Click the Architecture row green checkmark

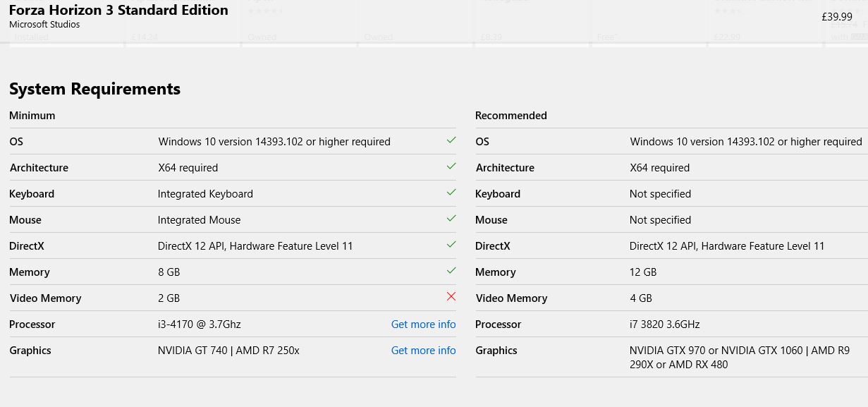[451, 166]
